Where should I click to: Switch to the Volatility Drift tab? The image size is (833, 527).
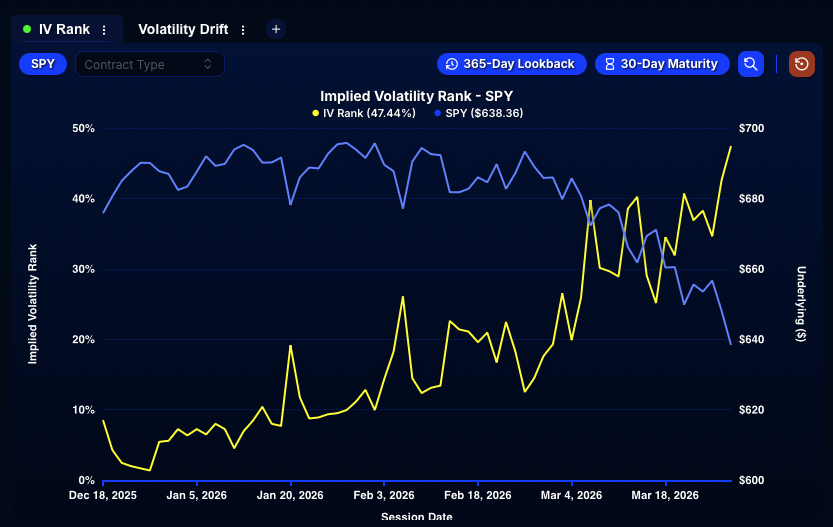[183, 29]
